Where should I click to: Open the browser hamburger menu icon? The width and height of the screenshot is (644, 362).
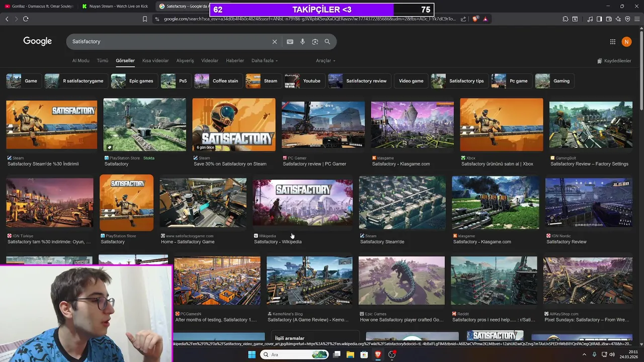click(x=637, y=19)
